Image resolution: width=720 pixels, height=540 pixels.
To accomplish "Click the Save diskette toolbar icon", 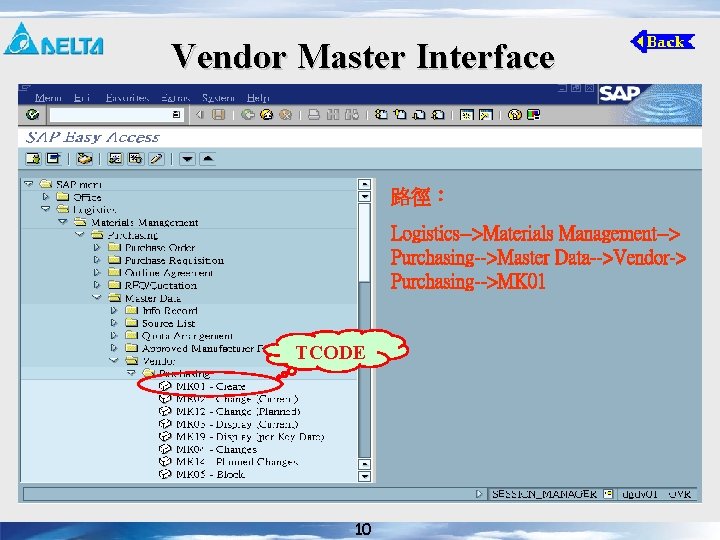I will point(219,114).
